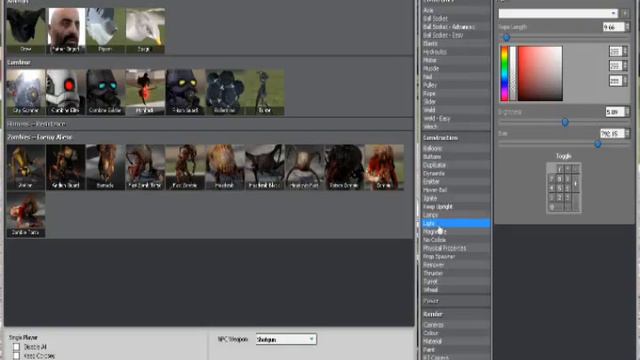This screenshot has height=360, width=640.
Task: Choose the Keep Upright tool
Action: click(x=456, y=207)
